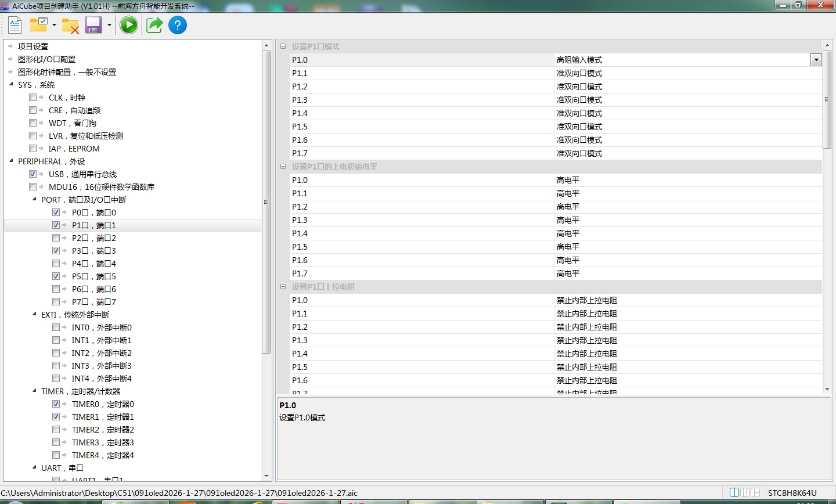
Task: Check the TIMER2 checkbox
Action: tap(56, 430)
